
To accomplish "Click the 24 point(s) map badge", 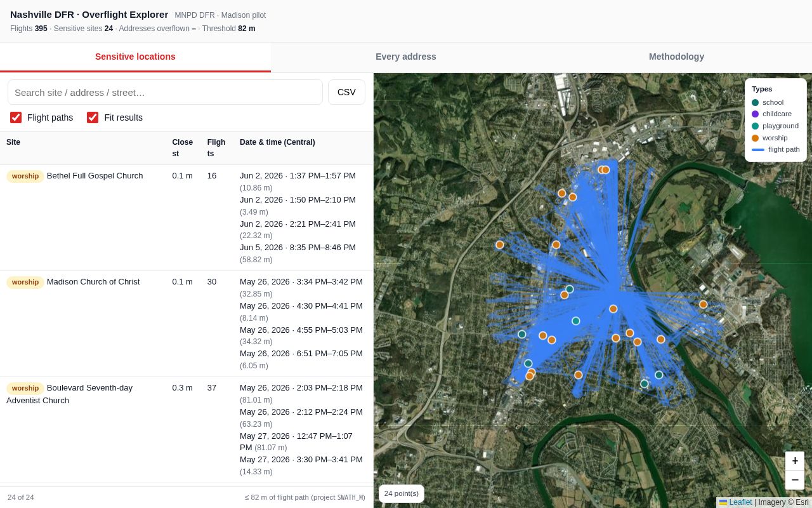I will (402, 493).
